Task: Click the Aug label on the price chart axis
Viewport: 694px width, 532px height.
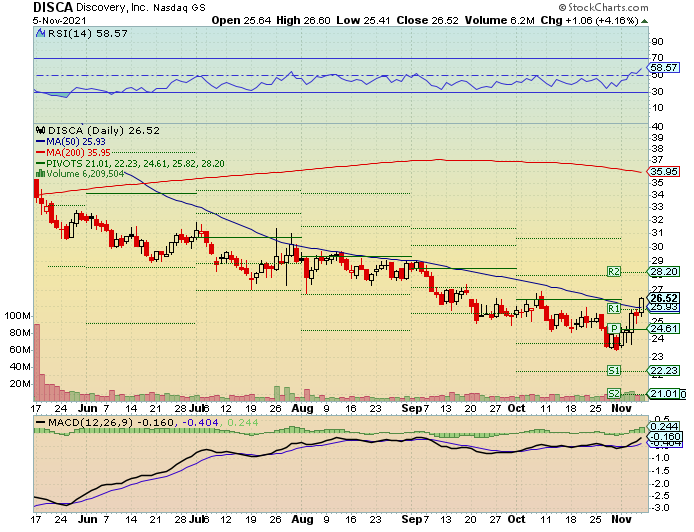Action: click(x=302, y=409)
